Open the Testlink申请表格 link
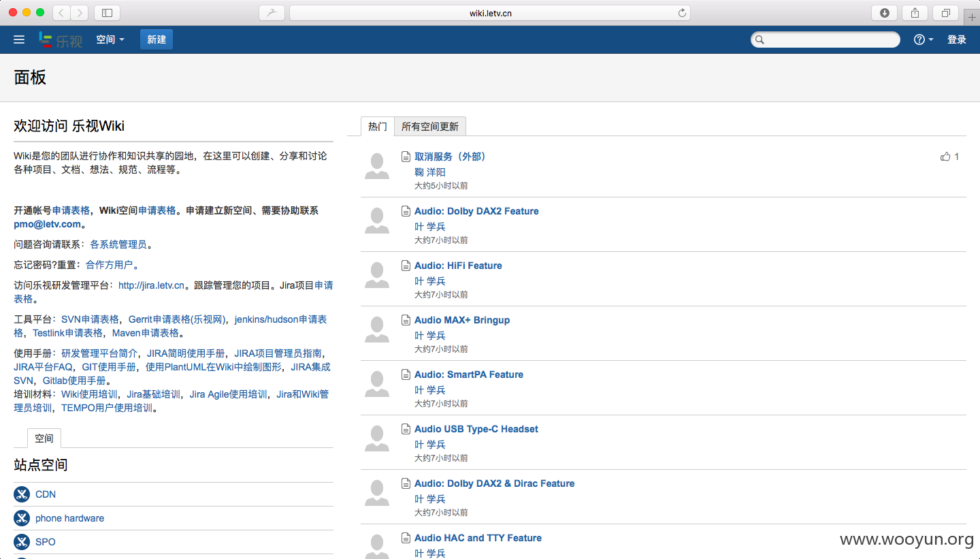The height and width of the screenshot is (559, 980). [x=67, y=333]
